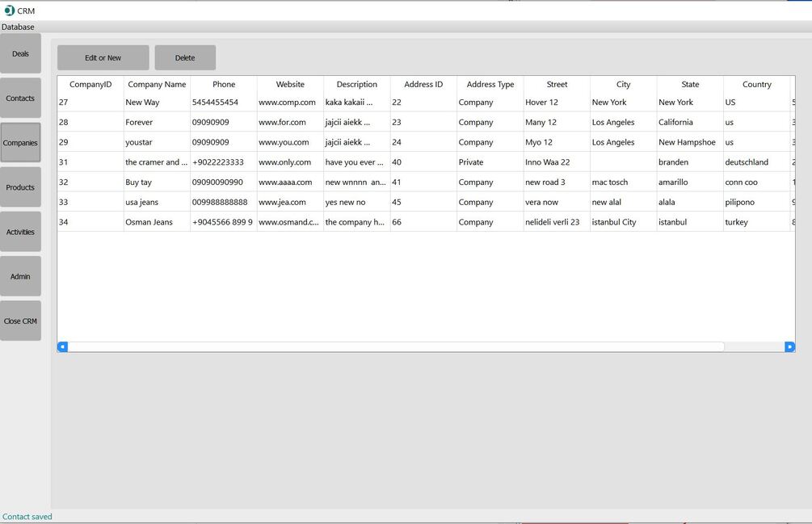Click the Delete button
812x524 pixels.
[x=184, y=57]
